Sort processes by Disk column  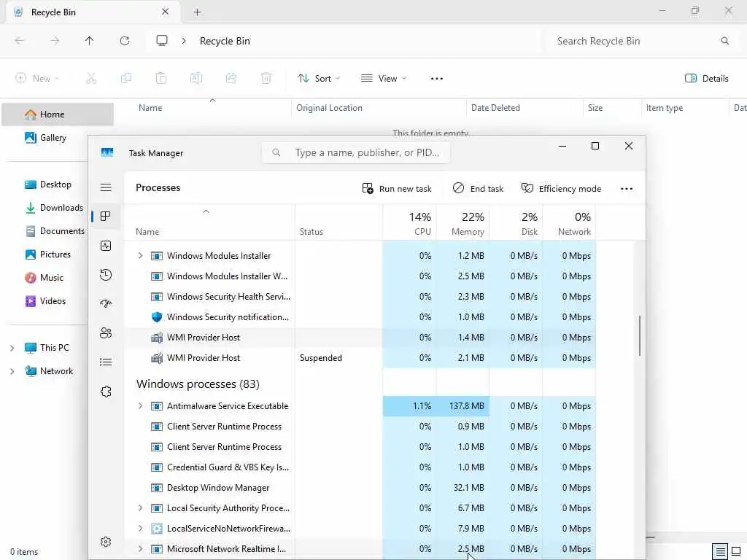516,223
